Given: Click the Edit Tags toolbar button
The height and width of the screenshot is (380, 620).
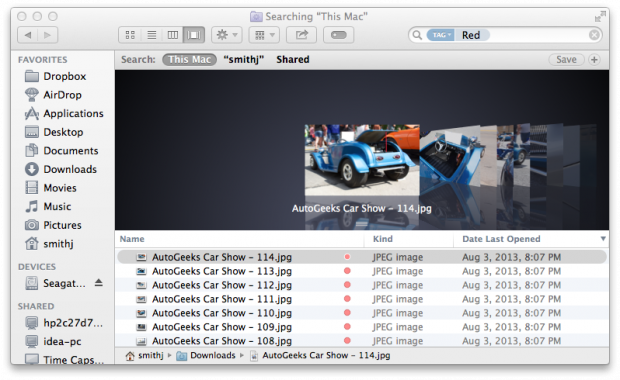Looking at the screenshot, I should pos(338,35).
